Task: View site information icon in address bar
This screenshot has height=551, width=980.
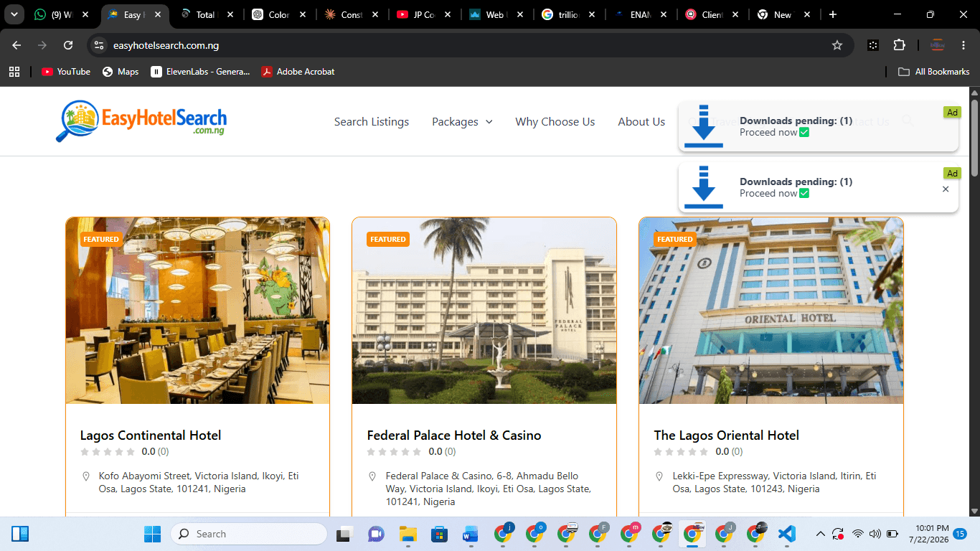Action: click(99, 45)
